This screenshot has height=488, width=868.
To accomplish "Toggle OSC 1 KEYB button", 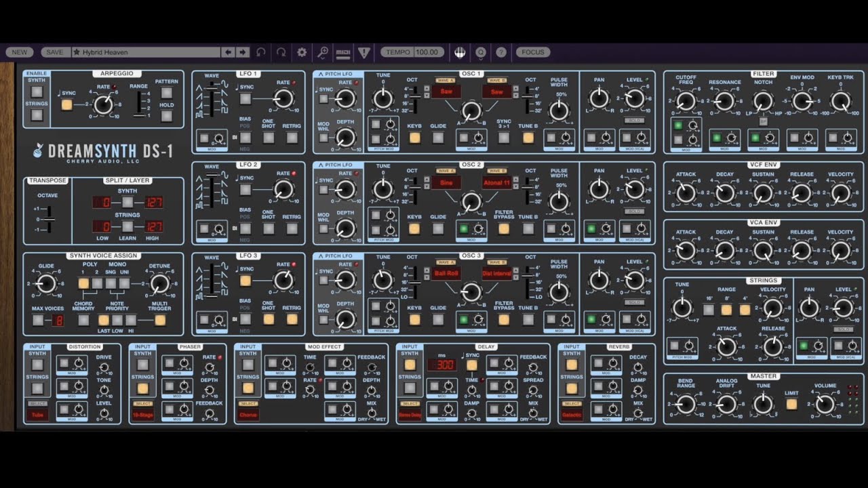I will pos(414,138).
